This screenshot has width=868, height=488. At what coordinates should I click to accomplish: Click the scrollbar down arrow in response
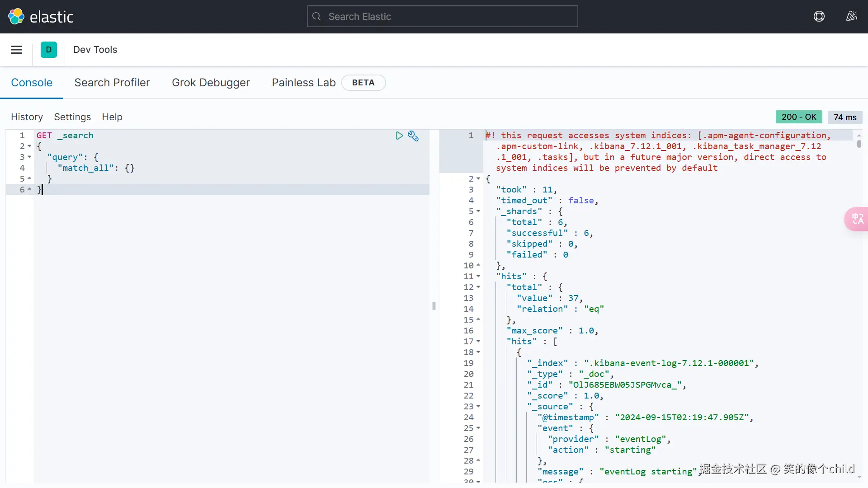859,477
